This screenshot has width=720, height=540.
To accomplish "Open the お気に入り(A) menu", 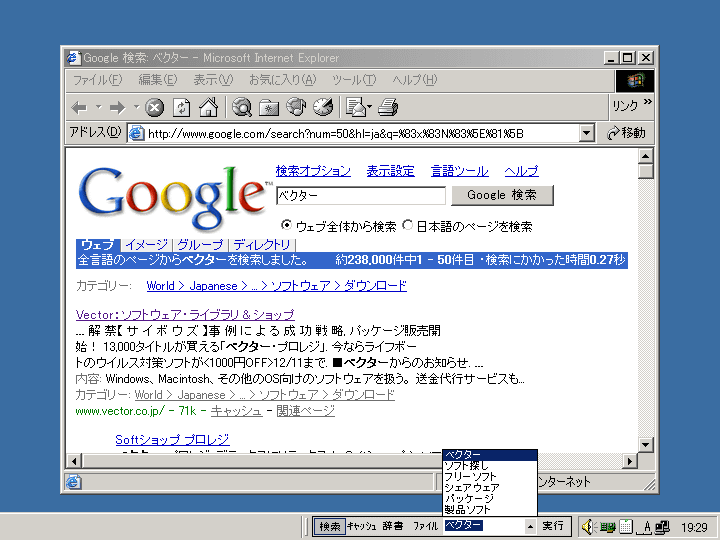I will tap(282, 80).
